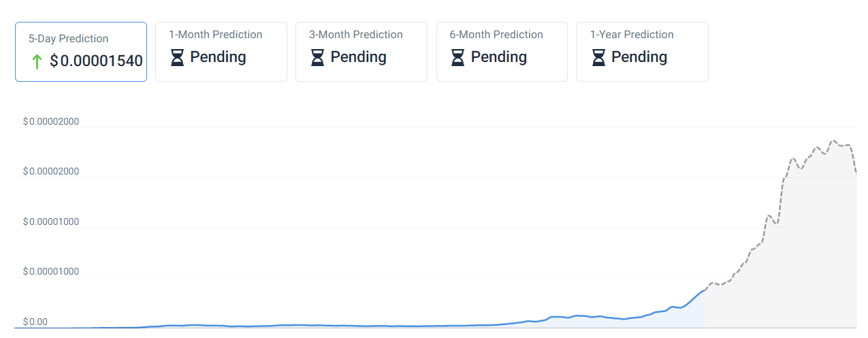
Task: Click the hourglass icon in 1-Month Prediction
Action: [177, 58]
